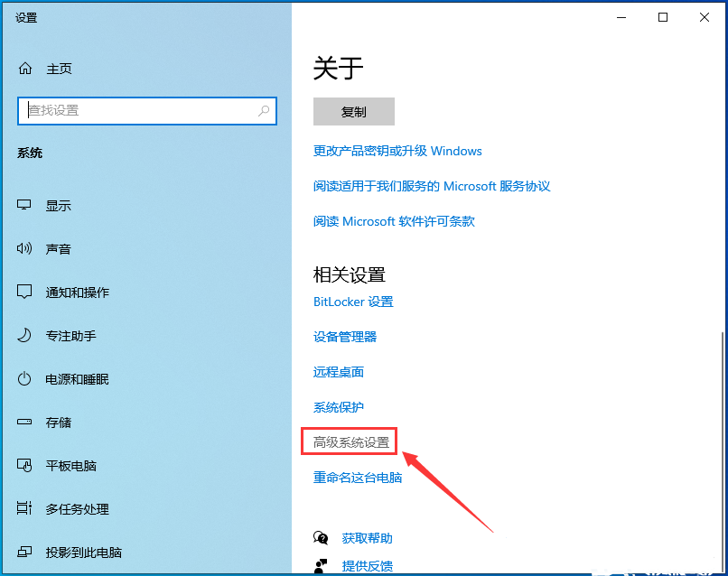
Task: Select 通知和操作 in sidebar
Action: click(77, 293)
